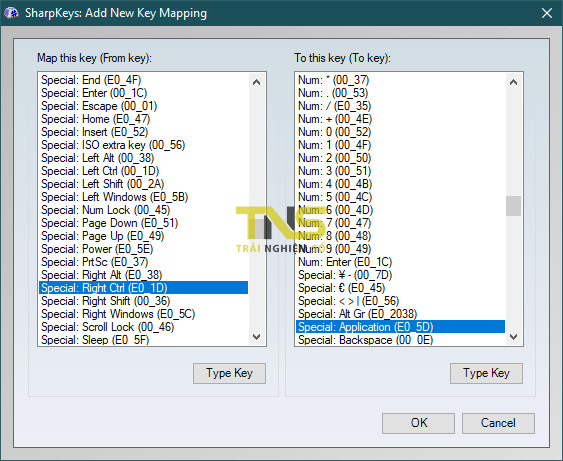Screen dimensions: 563x461
Task: Select Special: Escape (00_01)
Action: [143, 106]
